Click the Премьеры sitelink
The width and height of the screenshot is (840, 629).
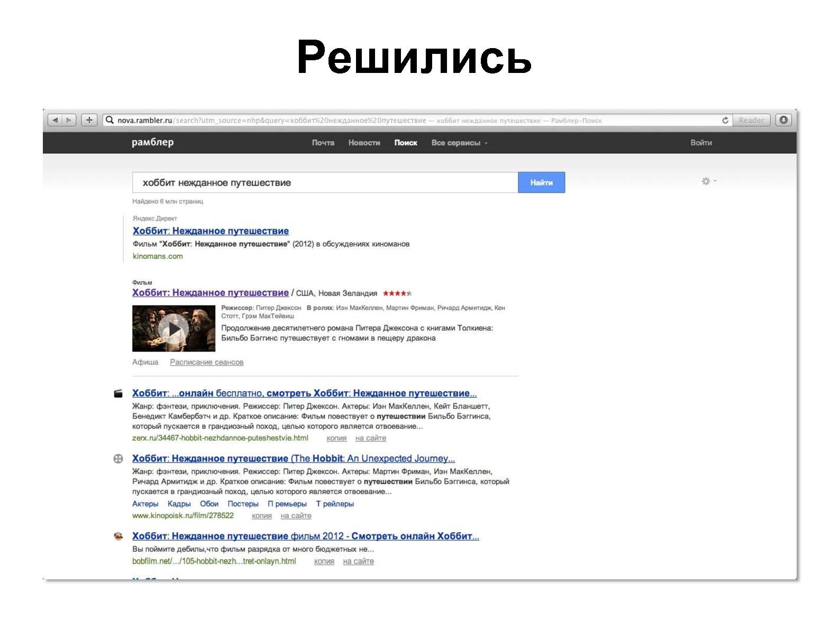pyautogui.click(x=287, y=504)
